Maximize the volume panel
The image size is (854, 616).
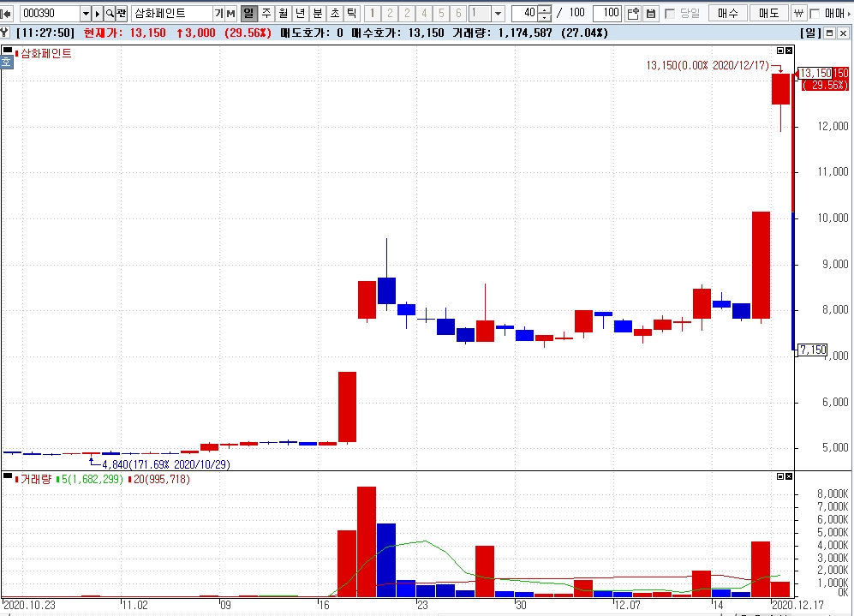pos(780,476)
